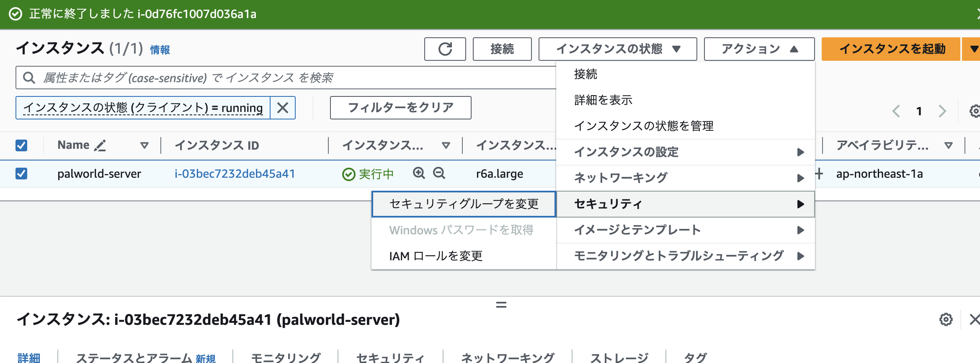The width and height of the screenshot is (980, 363).
Task: Open the details panel settings gear
Action: pos(946,319)
